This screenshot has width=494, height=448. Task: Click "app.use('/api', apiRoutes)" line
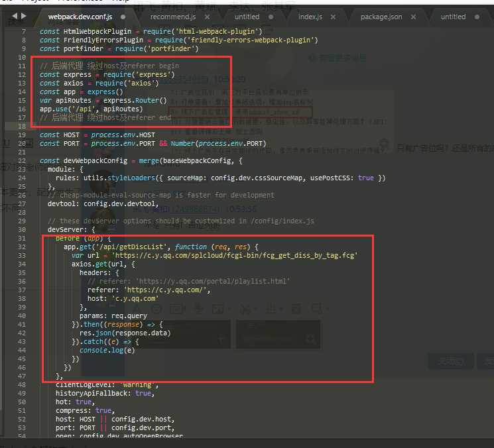92,109
